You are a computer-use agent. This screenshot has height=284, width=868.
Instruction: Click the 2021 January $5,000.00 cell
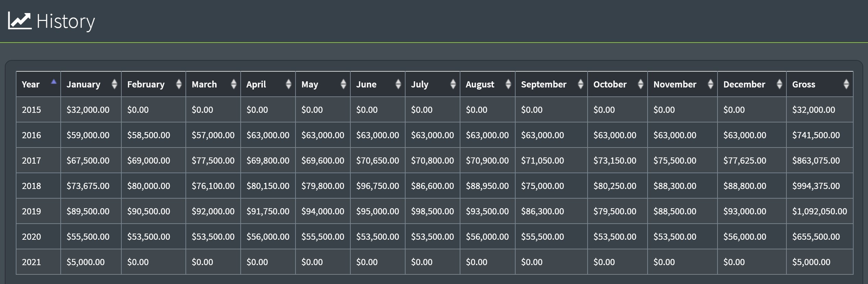click(x=85, y=262)
